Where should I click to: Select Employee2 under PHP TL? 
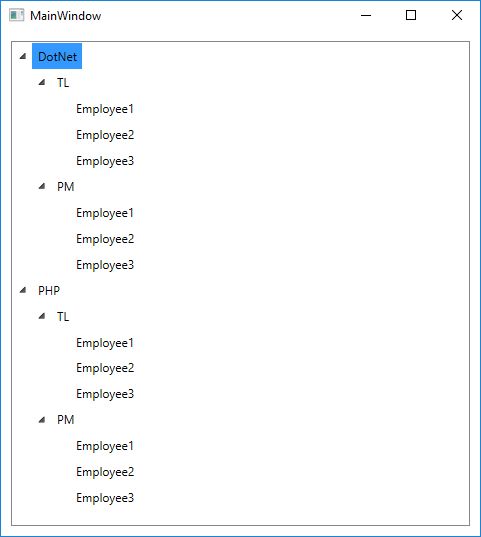click(x=105, y=368)
